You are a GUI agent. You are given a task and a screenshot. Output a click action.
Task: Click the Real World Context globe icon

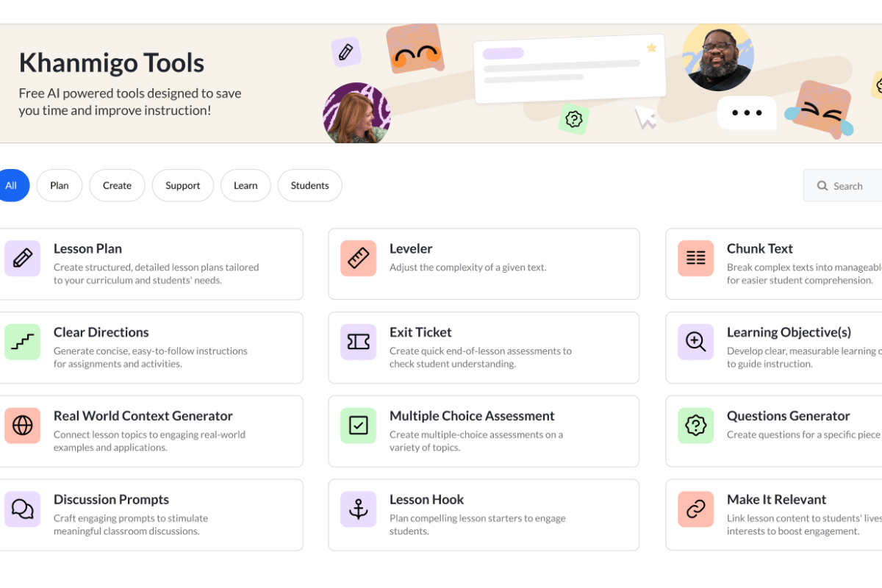[23, 426]
